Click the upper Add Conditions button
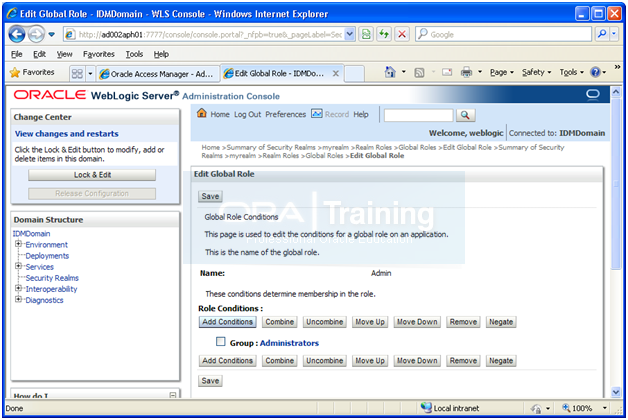 pyautogui.click(x=227, y=322)
